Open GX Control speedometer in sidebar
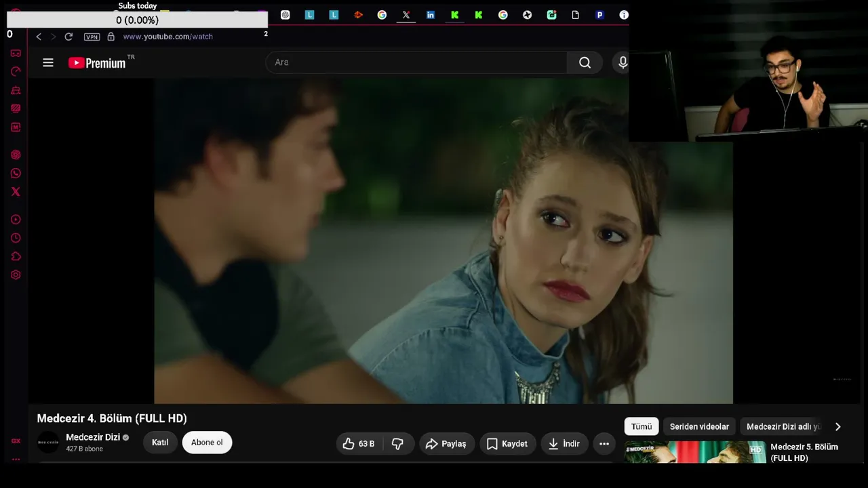Image resolution: width=868 pixels, height=488 pixels. pyautogui.click(x=16, y=71)
